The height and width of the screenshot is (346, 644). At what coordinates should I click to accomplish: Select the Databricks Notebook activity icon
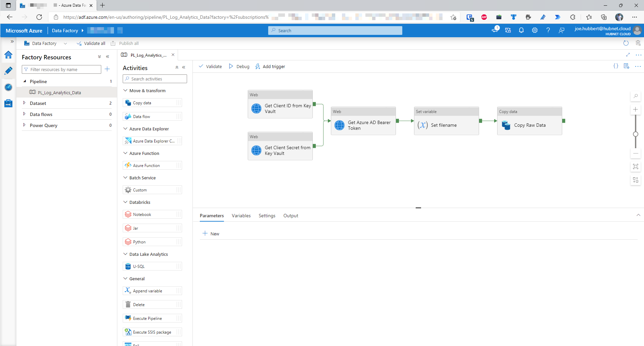click(x=128, y=214)
